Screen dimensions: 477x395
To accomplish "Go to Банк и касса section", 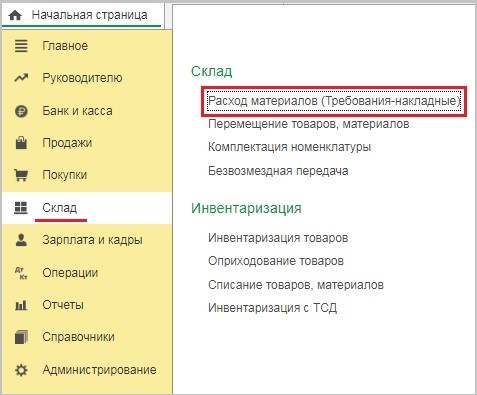I will 77,111.
